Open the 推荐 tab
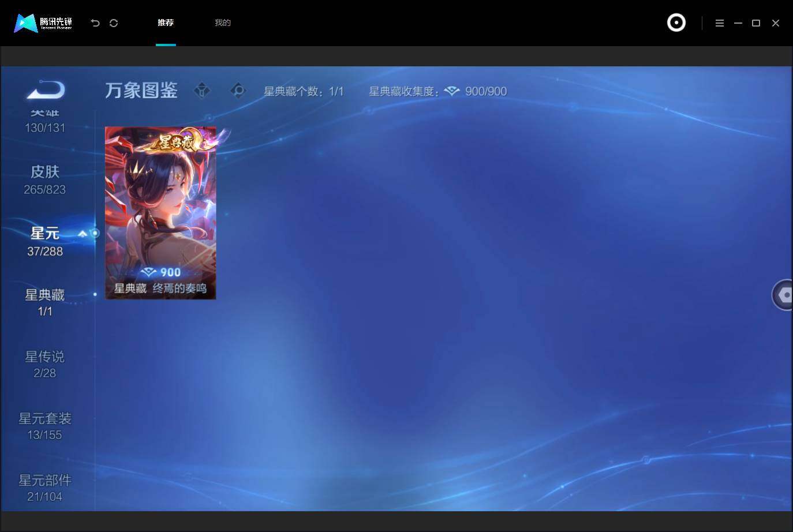Screen dimensions: 793x532 pyautogui.click(x=166, y=23)
